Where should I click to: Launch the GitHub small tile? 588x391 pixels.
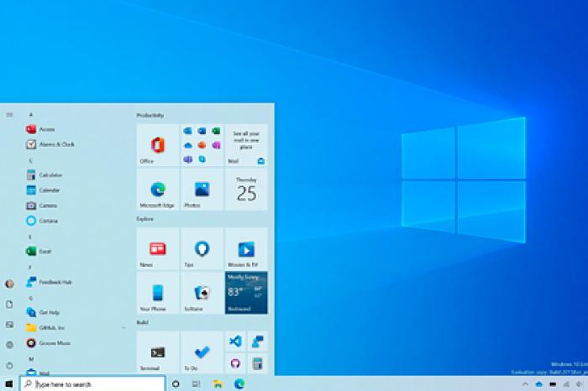click(235, 363)
